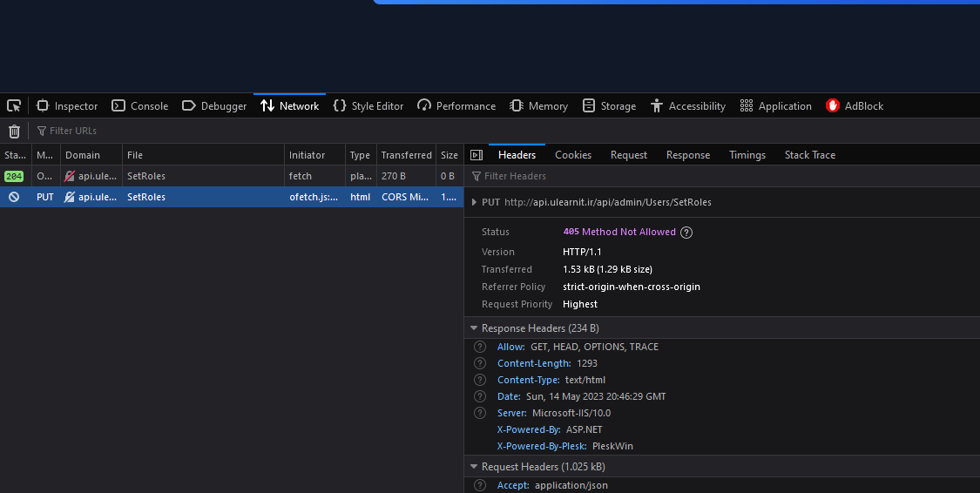980x493 pixels.
Task: Open the Cookies tab
Action: (572, 155)
